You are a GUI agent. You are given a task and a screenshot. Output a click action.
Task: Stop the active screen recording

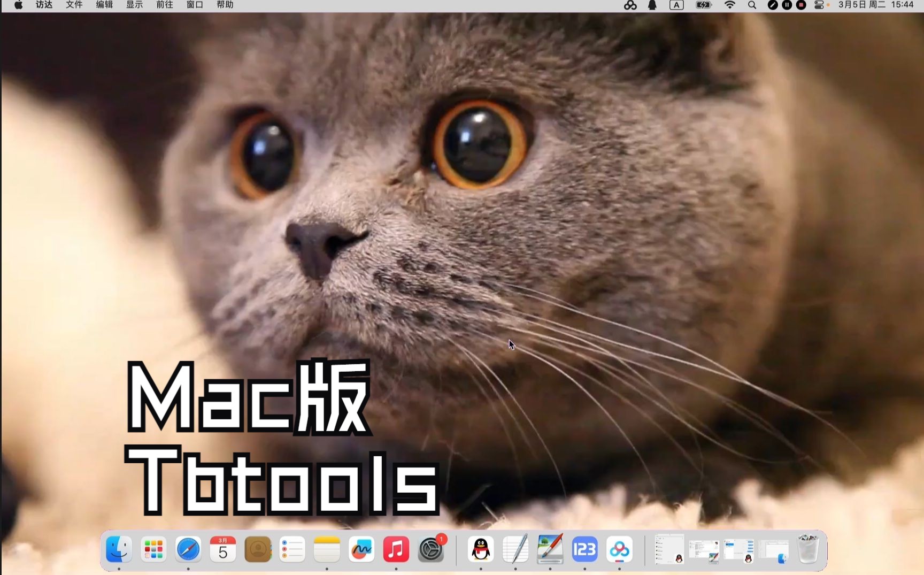click(800, 5)
